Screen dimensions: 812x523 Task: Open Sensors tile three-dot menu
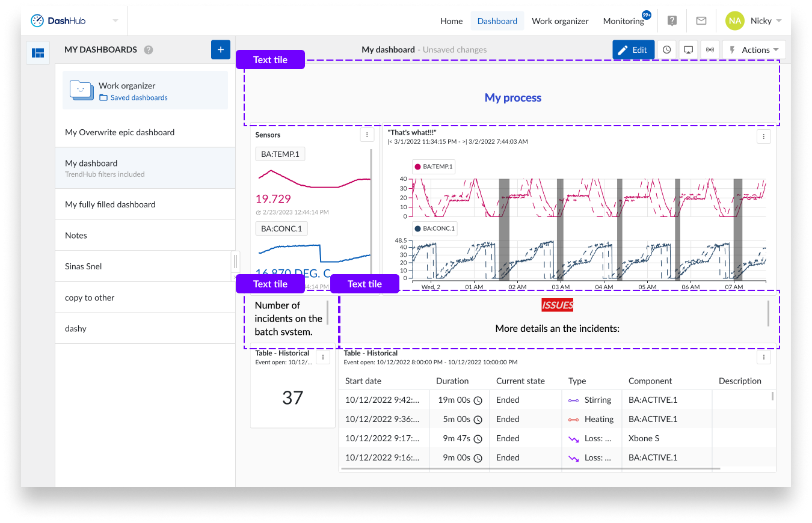367,135
